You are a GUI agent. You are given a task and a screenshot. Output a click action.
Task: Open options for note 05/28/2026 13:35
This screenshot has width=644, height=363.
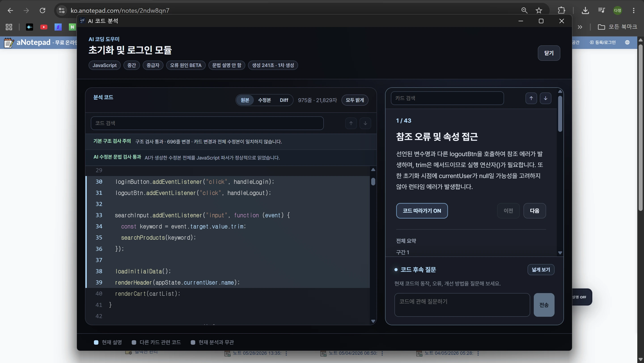pos(286,354)
